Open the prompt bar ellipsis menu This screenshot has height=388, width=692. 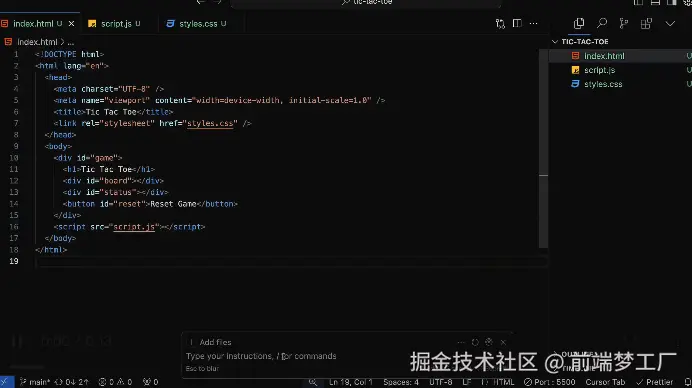[461, 342]
